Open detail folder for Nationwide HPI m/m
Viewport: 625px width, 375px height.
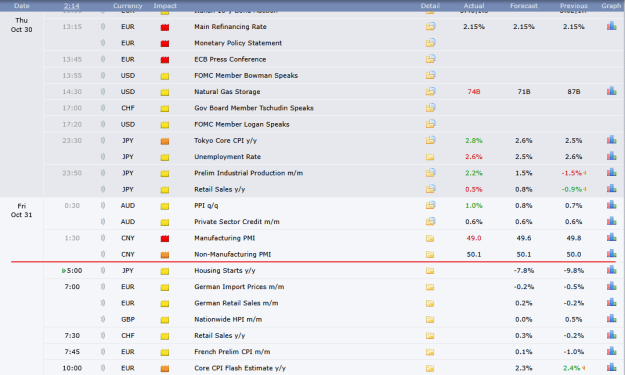(x=430, y=320)
